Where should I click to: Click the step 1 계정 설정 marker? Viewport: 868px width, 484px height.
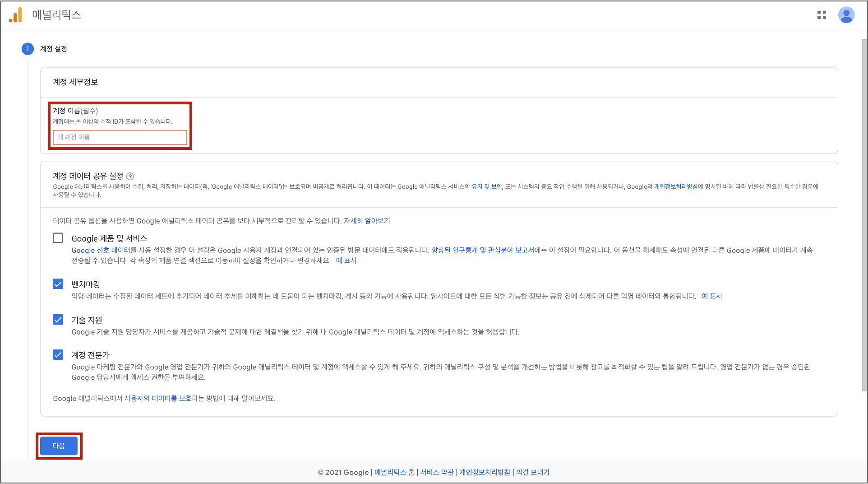(28, 49)
